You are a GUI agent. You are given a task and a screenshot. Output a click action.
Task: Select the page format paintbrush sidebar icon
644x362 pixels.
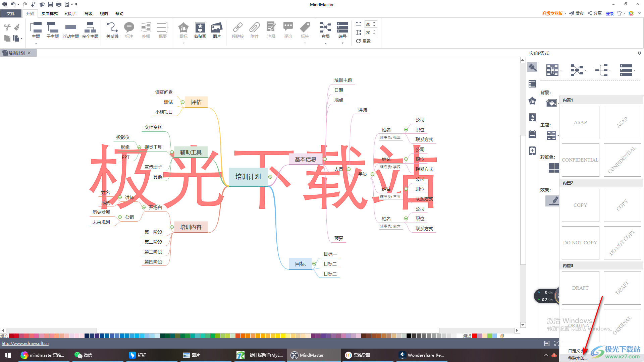tap(532, 67)
